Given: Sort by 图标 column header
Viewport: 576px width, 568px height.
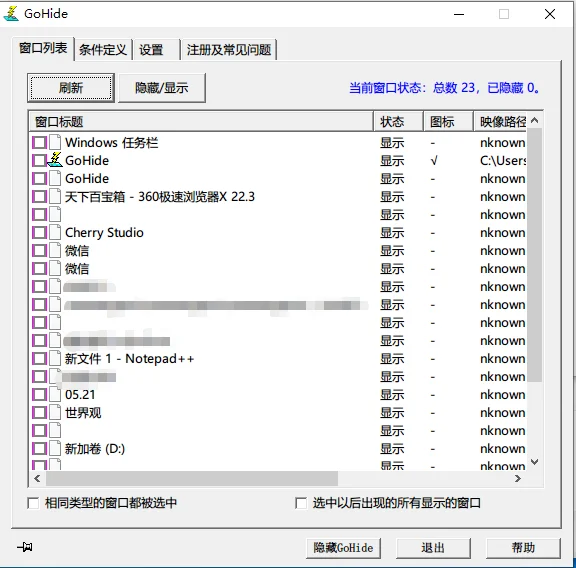Looking at the screenshot, I should tap(449, 122).
